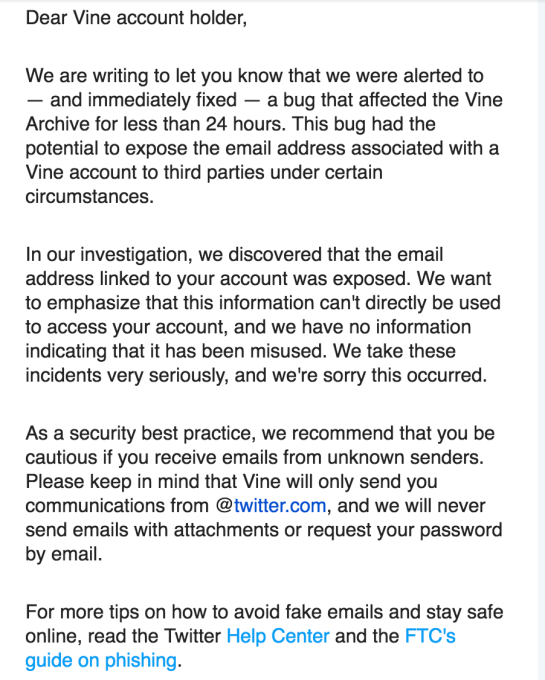Click the words 'unknown senders'
The width and height of the screenshot is (545, 680).
tap(405, 458)
